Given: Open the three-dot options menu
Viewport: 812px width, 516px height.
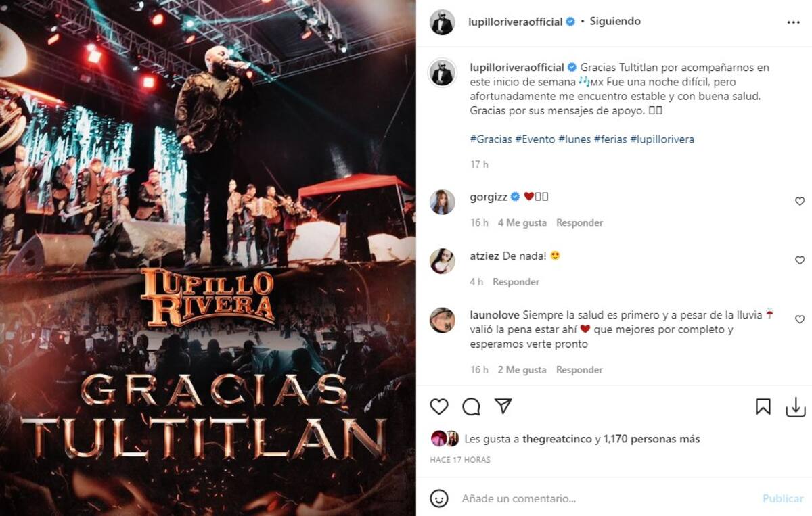Looking at the screenshot, I should pos(794,22).
